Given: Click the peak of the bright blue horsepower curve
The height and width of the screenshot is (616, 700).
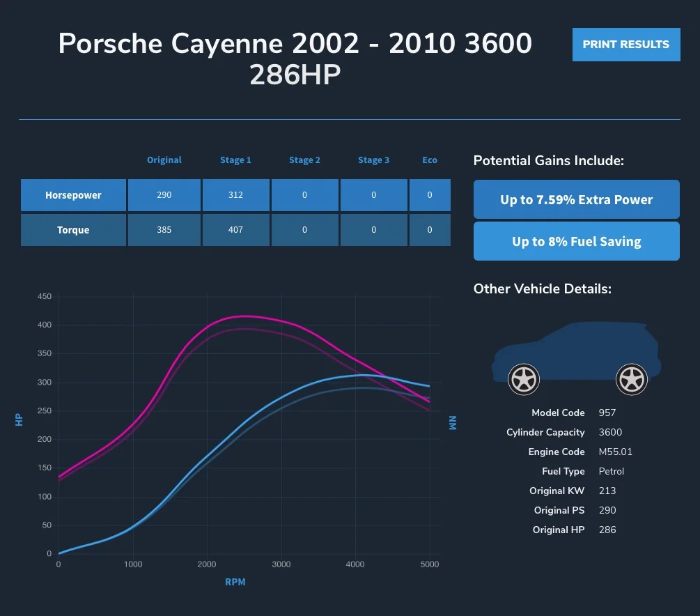Looking at the screenshot, I should [x=364, y=375].
